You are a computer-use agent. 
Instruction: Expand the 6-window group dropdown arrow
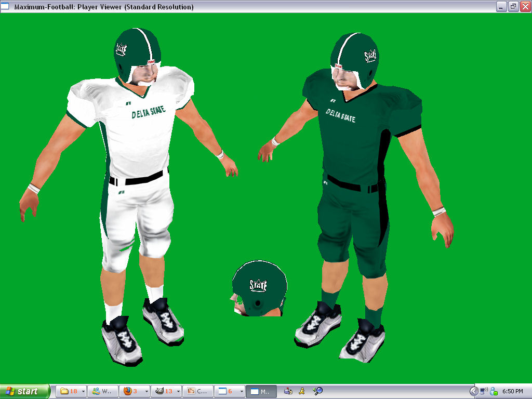click(x=242, y=391)
